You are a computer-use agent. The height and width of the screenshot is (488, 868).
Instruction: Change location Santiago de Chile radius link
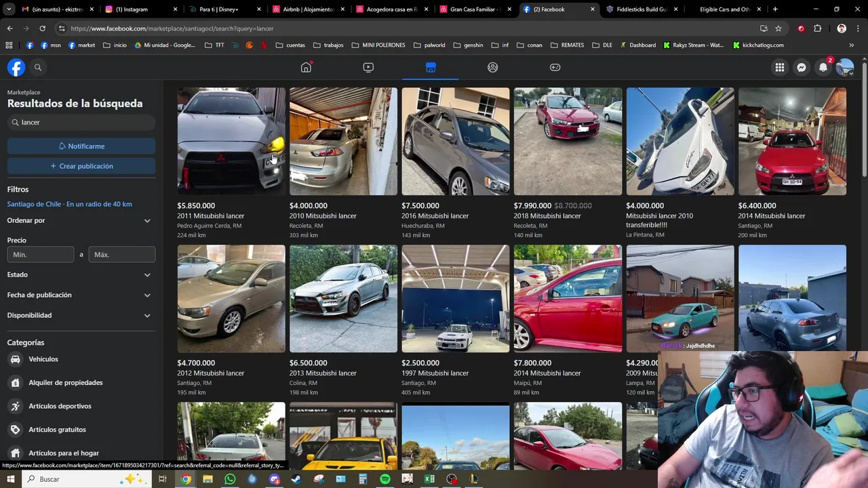click(70, 204)
